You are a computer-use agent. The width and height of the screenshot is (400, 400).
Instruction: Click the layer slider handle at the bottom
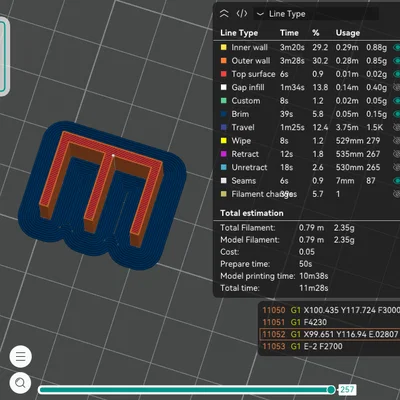[331, 390]
